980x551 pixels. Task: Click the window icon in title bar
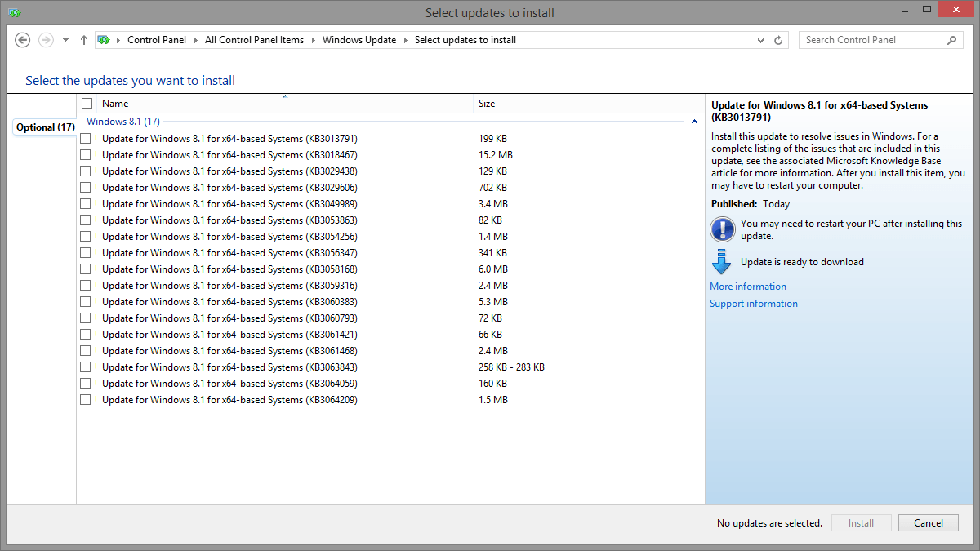[x=15, y=13]
